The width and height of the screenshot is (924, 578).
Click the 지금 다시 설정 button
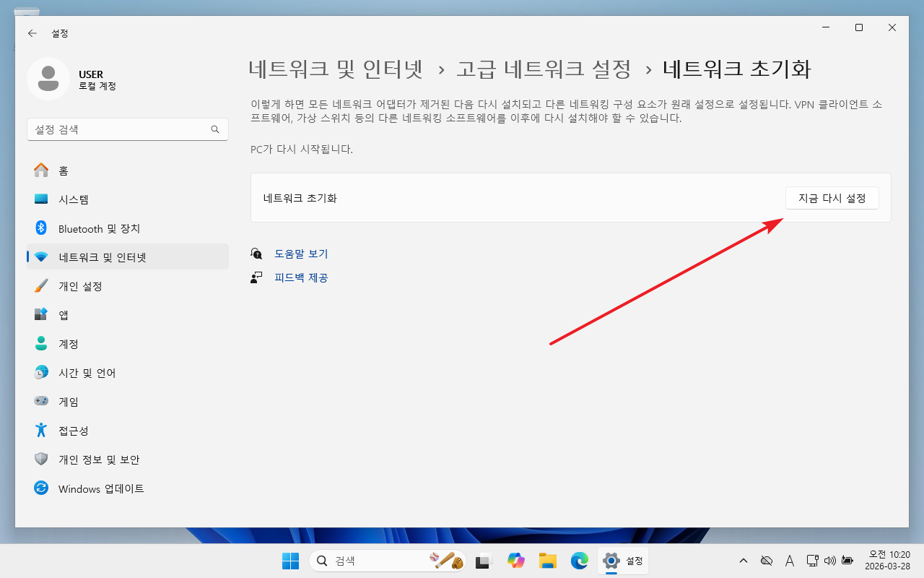pos(832,198)
